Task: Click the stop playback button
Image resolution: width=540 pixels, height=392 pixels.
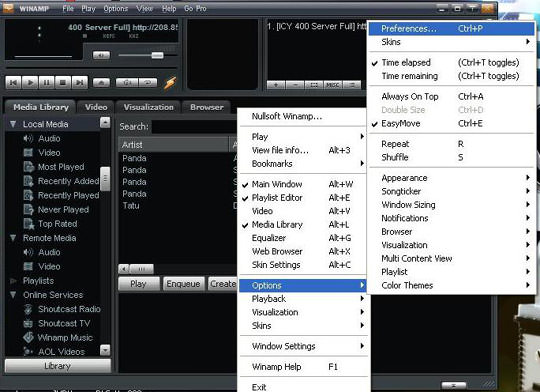Action: click(63, 83)
